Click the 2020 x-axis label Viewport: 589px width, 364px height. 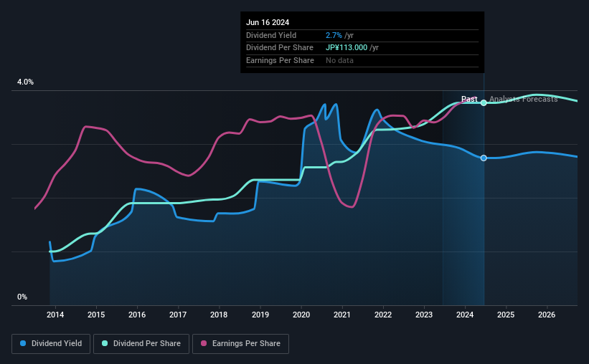[301, 315]
